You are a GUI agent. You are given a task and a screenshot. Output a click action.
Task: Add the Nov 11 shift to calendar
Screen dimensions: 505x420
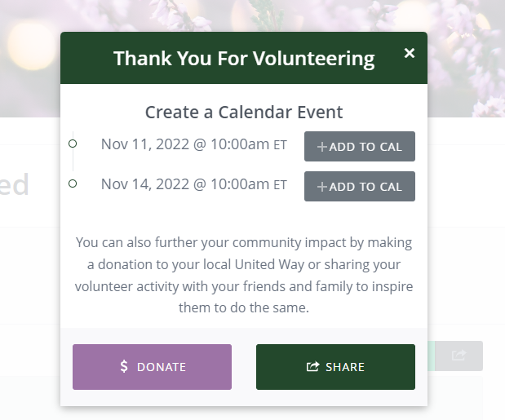(360, 147)
